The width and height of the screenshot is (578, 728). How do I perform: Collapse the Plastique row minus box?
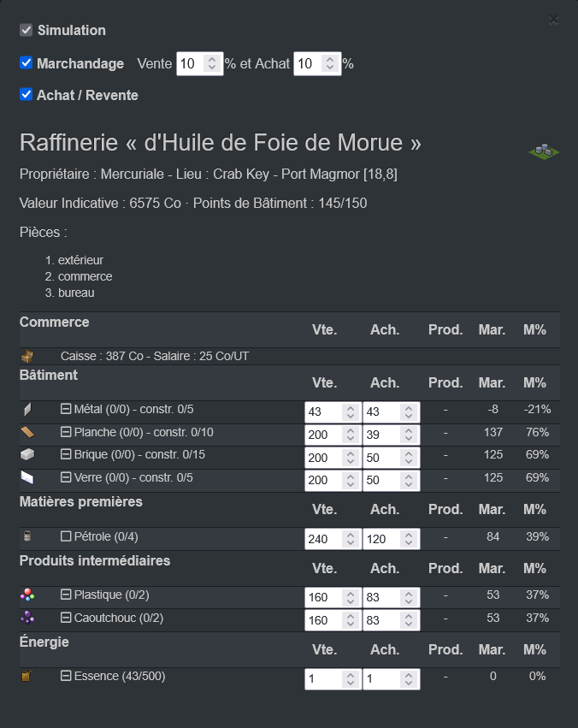tap(66, 595)
